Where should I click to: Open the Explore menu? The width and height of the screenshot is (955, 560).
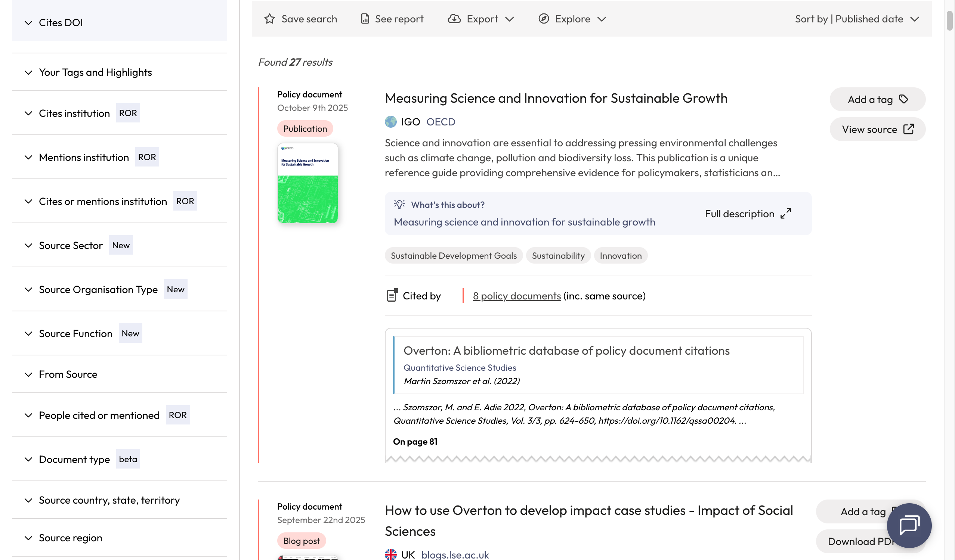tap(573, 19)
